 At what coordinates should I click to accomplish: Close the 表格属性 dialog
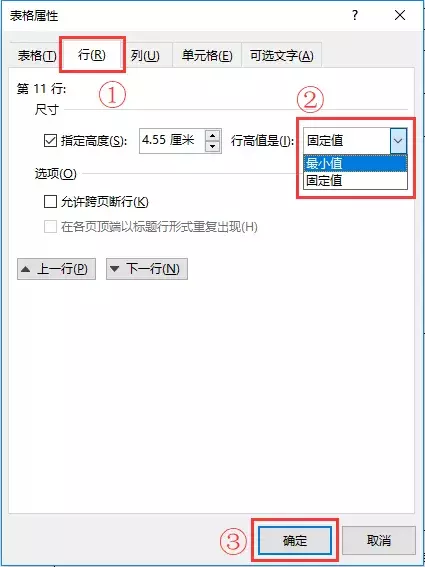click(x=400, y=15)
